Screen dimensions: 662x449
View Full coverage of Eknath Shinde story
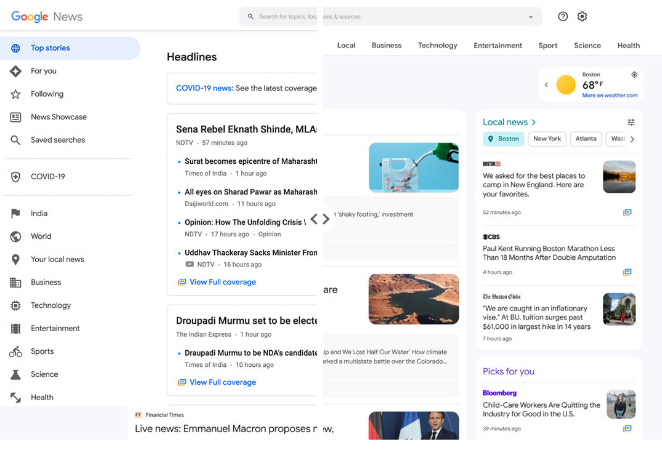click(222, 282)
